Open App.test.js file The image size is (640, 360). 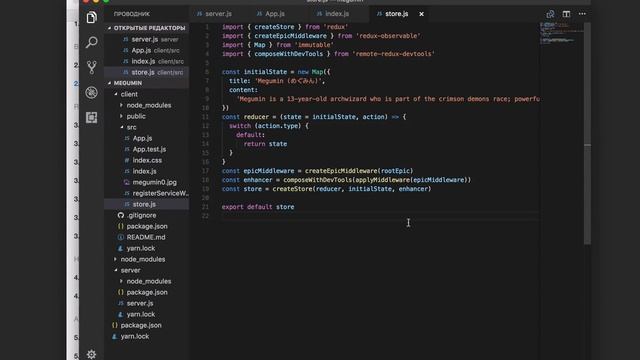(x=147, y=149)
